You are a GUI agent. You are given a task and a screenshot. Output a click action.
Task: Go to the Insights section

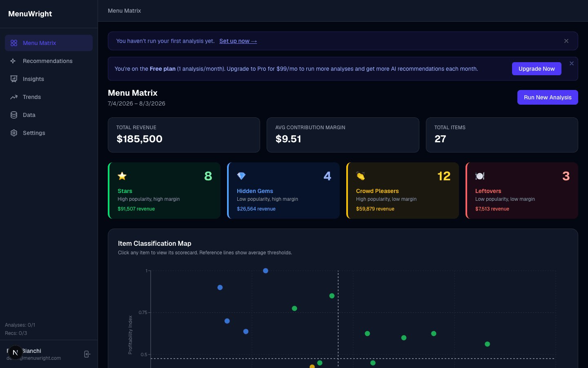click(x=49, y=79)
